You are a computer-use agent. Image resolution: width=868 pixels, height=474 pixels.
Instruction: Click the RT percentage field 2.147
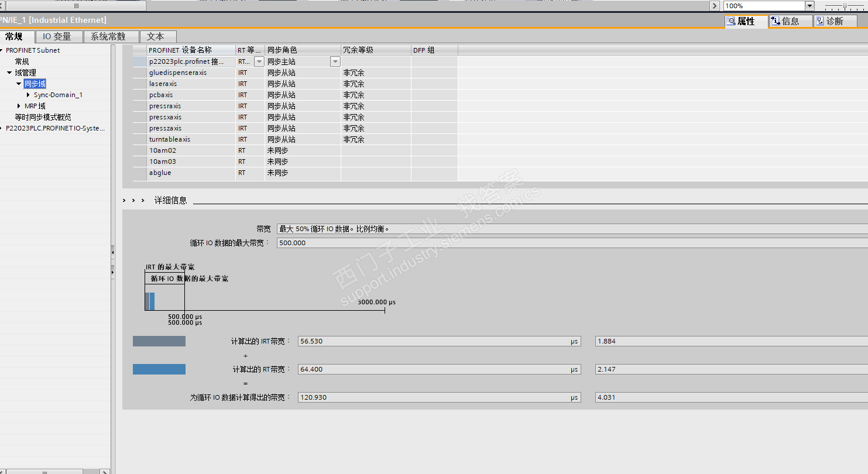[732, 369]
